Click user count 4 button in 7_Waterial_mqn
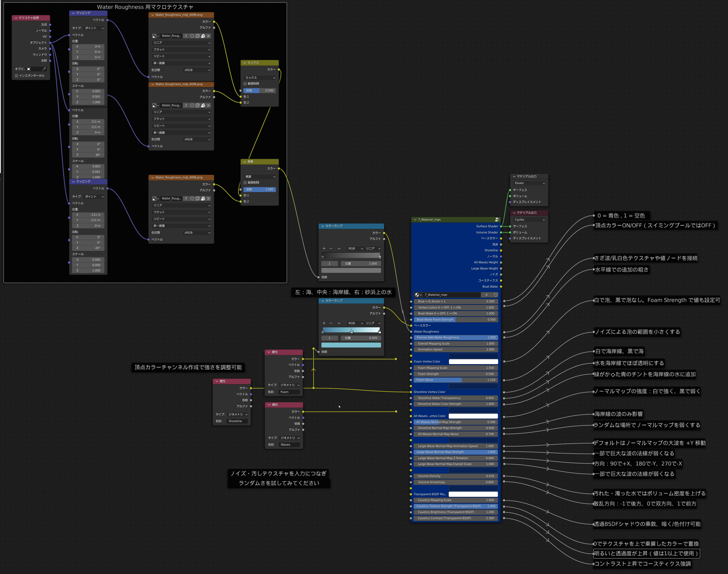This screenshot has width=728, height=574. point(486,295)
